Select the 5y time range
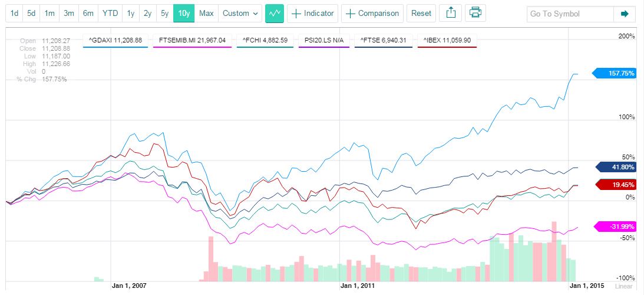The height and width of the screenshot is (295, 644). coord(164,13)
